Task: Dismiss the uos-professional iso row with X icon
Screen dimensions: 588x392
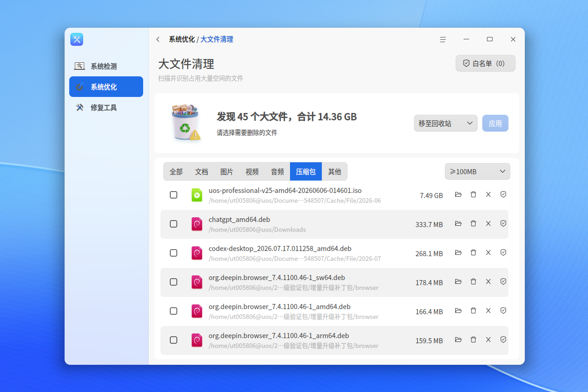Action: tap(488, 194)
